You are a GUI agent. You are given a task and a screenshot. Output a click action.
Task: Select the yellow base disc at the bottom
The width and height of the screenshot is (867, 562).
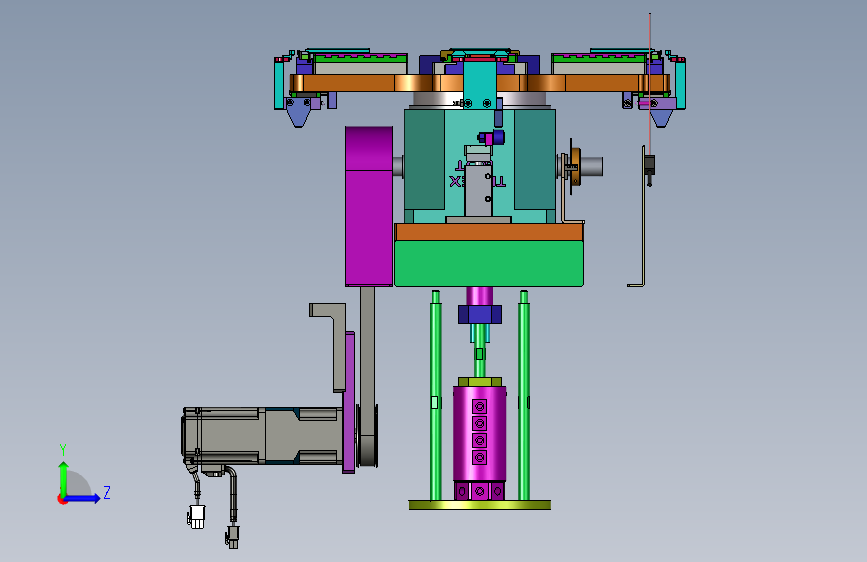(x=479, y=504)
